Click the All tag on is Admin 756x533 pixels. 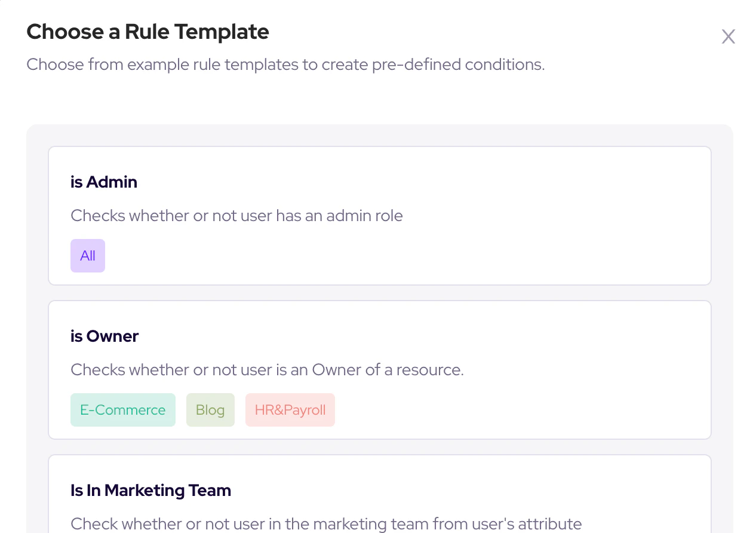pos(88,256)
